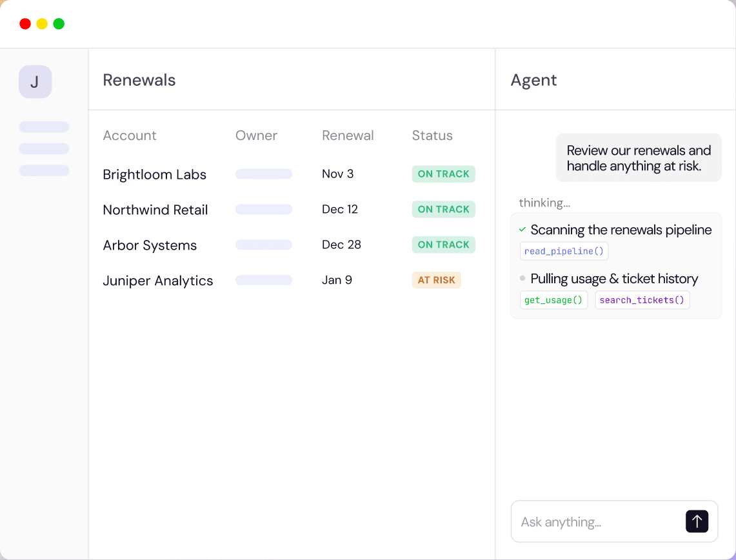Click the 'Review our renewals' chat message

point(639,157)
